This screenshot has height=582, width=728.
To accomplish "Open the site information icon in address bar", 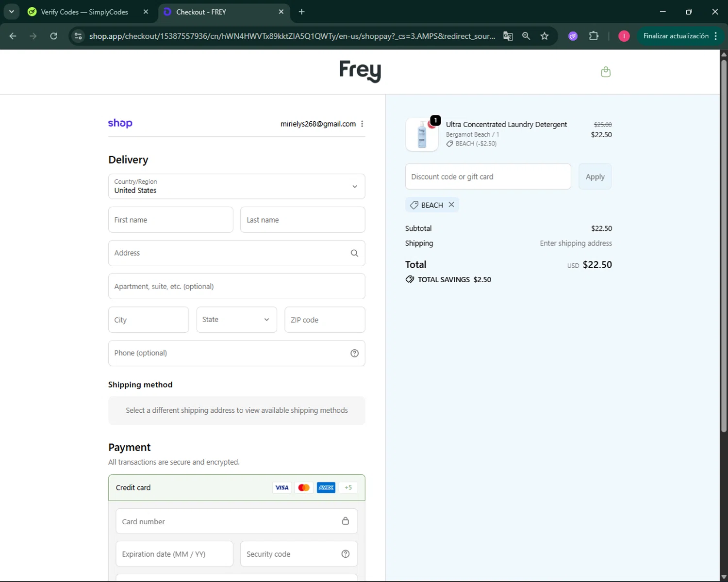I will tap(78, 36).
